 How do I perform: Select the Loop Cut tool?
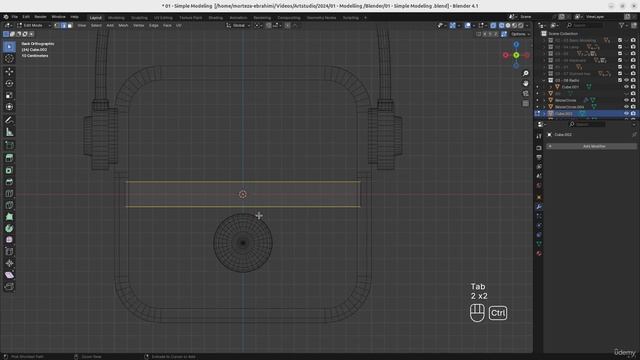(x=9, y=193)
